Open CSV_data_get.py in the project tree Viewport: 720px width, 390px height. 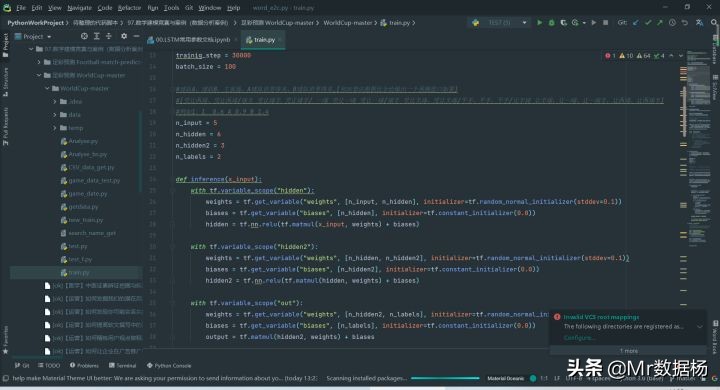pos(87,167)
